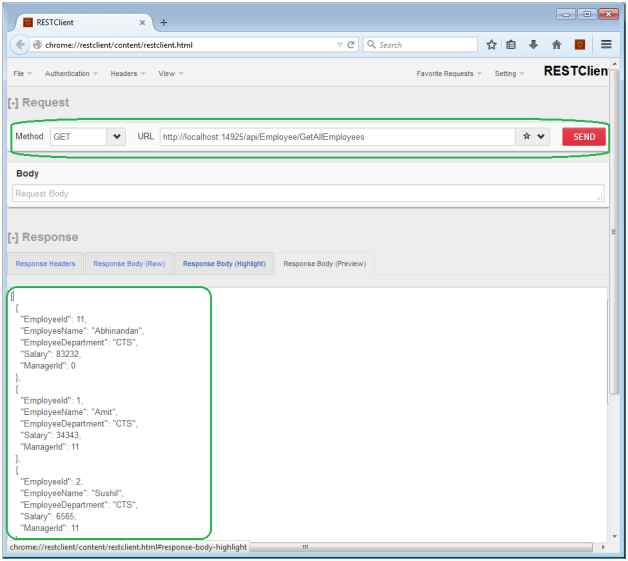Send the request with SEND button
The width and height of the screenshot is (628, 561).
point(584,137)
